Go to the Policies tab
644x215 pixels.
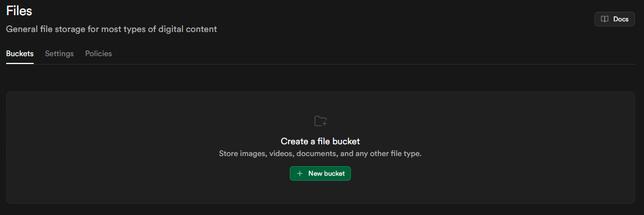tap(99, 54)
